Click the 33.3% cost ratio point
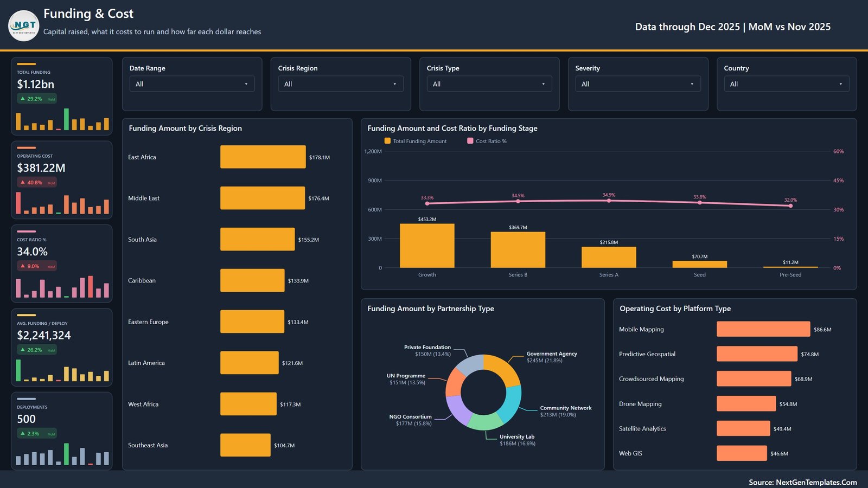 click(x=427, y=203)
